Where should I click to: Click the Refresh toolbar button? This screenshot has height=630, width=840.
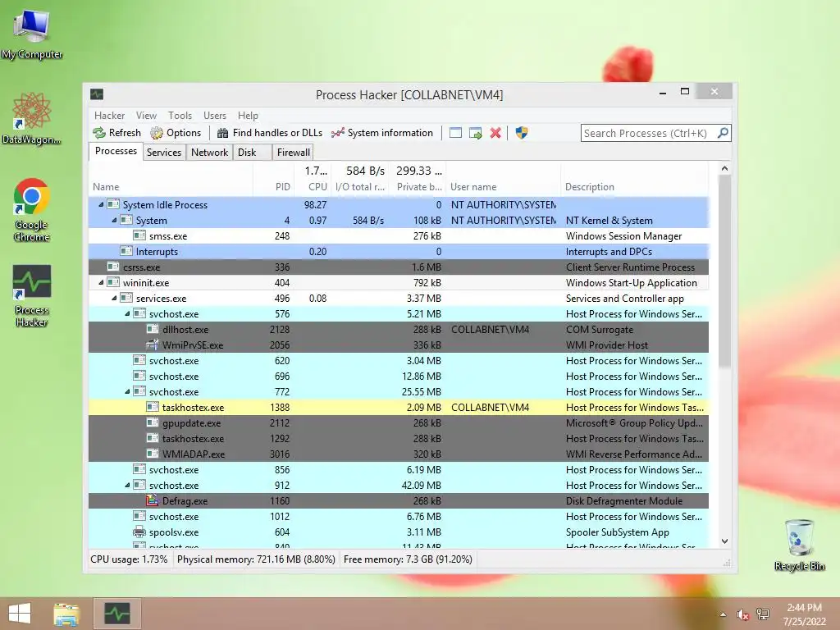[x=116, y=133]
